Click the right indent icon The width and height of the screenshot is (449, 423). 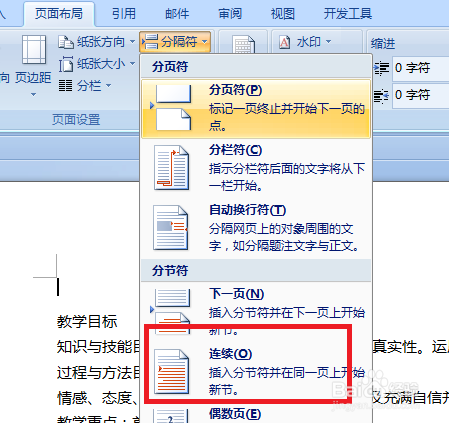381,96
